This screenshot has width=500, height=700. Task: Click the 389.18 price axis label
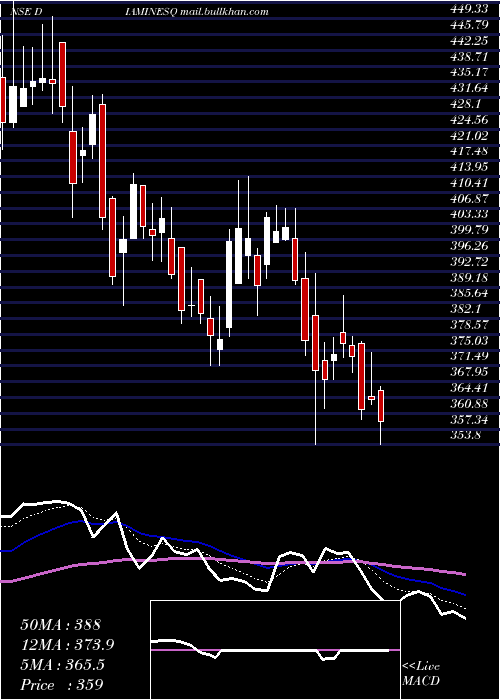click(x=471, y=278)
